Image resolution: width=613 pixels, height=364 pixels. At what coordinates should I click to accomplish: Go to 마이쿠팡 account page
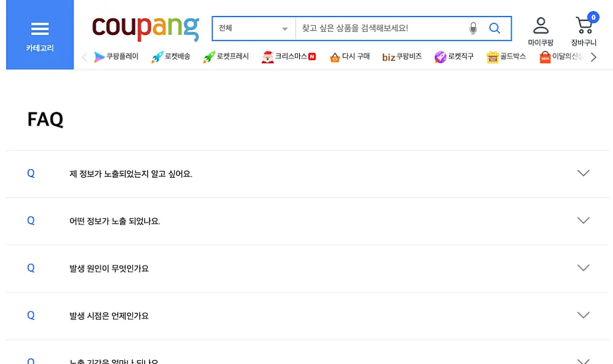540,28
